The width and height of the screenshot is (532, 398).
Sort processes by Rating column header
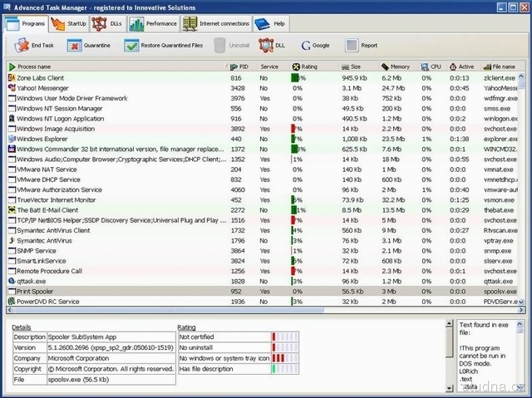[308, 66]
